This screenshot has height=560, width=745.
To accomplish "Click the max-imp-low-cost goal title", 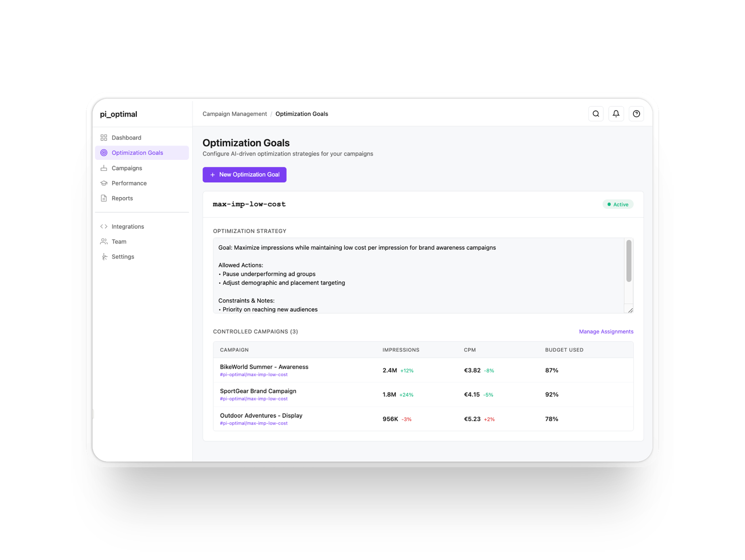I will coord(249,204).
